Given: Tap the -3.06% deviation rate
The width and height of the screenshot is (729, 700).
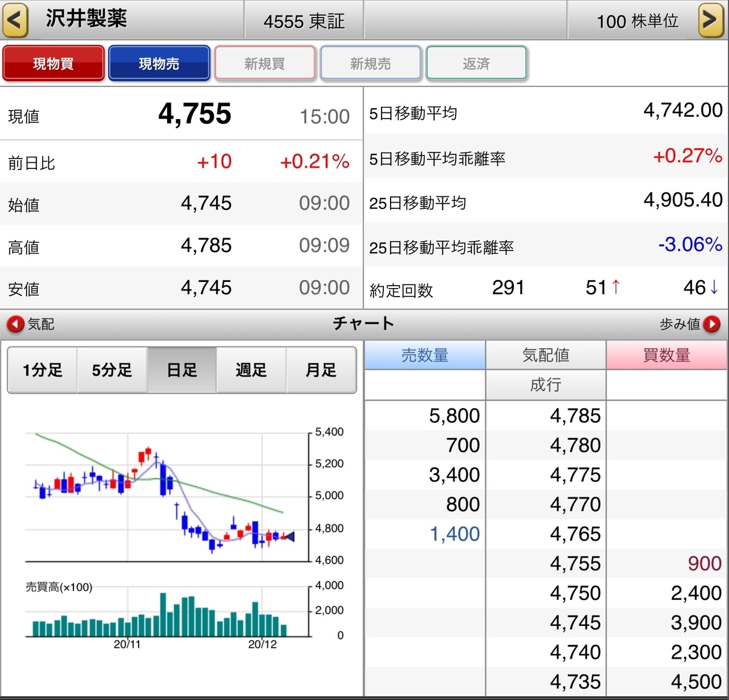Looking at the screenshot, I should click(690, 244).
